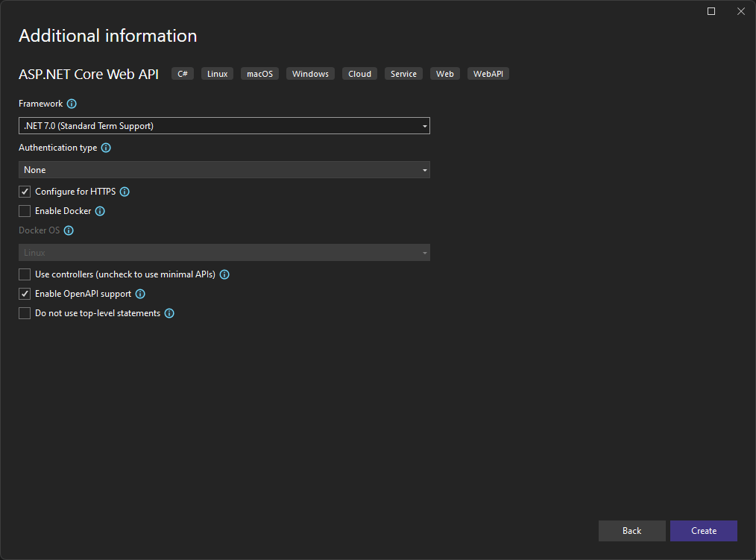Click the top-level statements info icon
The width and height of the screenshot is (756, 560).
169,313
